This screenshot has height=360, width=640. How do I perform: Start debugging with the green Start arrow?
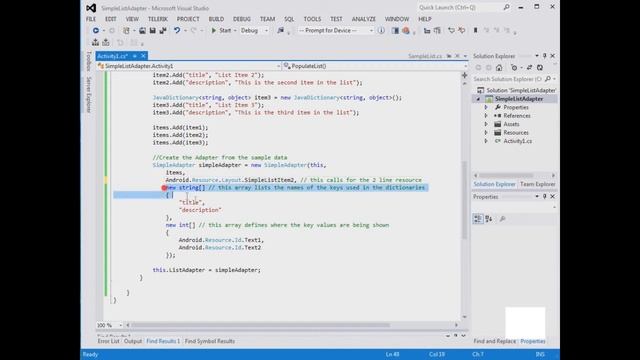coord(213,31)
